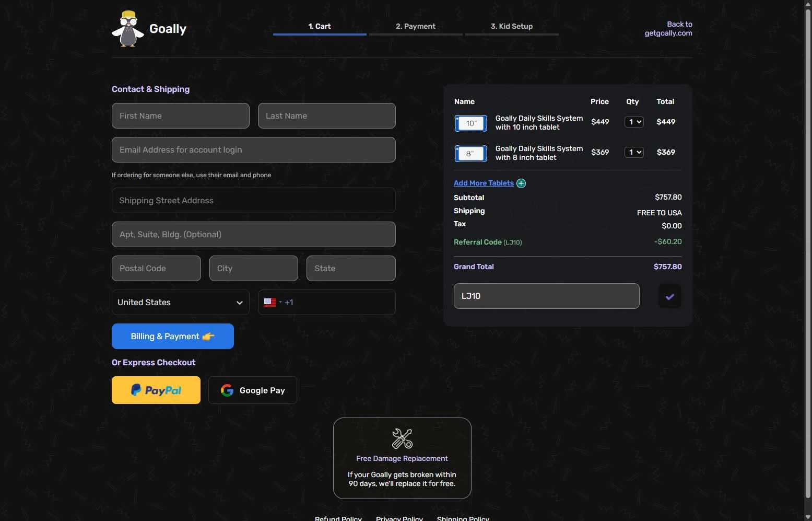Viewport: 812px width, 521px height.
Task: Click the Apt, Suite, Bldg. optional field
Action: pos(254,235)
